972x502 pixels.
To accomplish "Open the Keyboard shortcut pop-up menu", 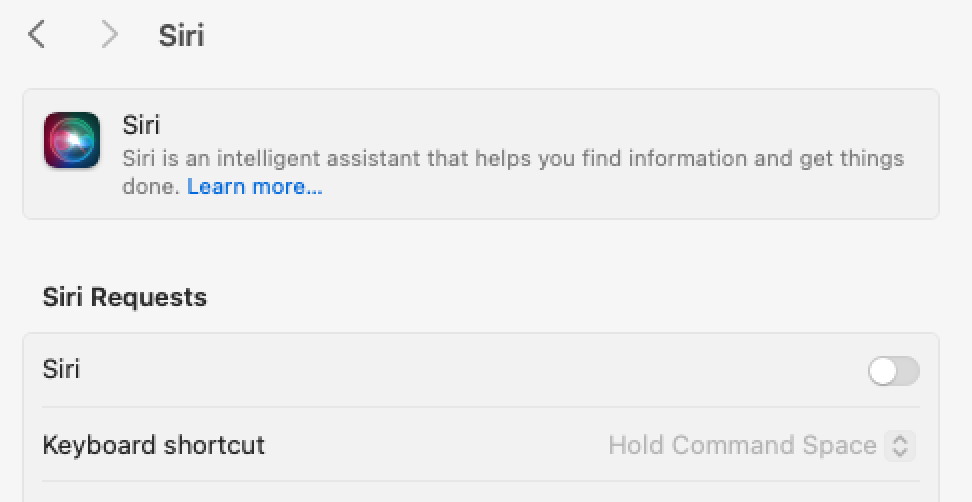I will [x=762, y=446].
